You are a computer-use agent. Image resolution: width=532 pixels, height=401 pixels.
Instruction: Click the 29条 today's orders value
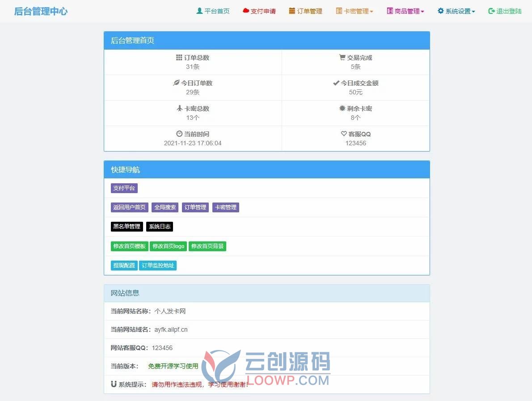coord(193,92)
